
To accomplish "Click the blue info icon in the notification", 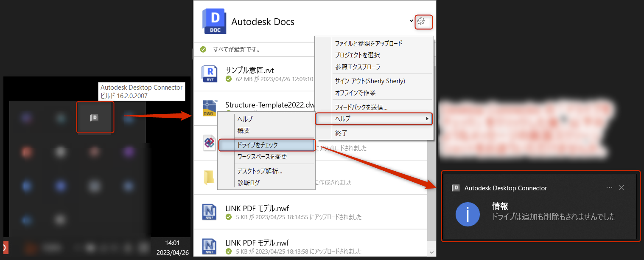I will point(467,215).
